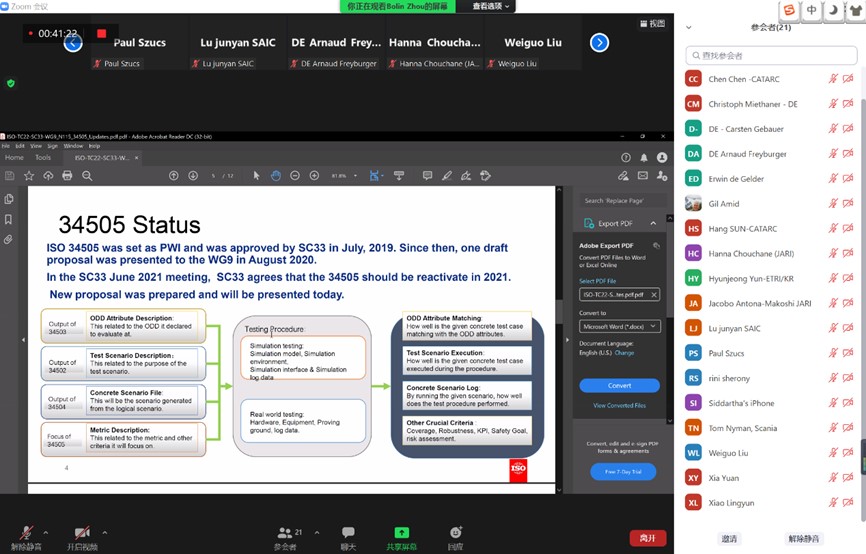
Task: Click the print icon in Acrobat toolbar
Action: pyautogui.click(x=67, y=176)
